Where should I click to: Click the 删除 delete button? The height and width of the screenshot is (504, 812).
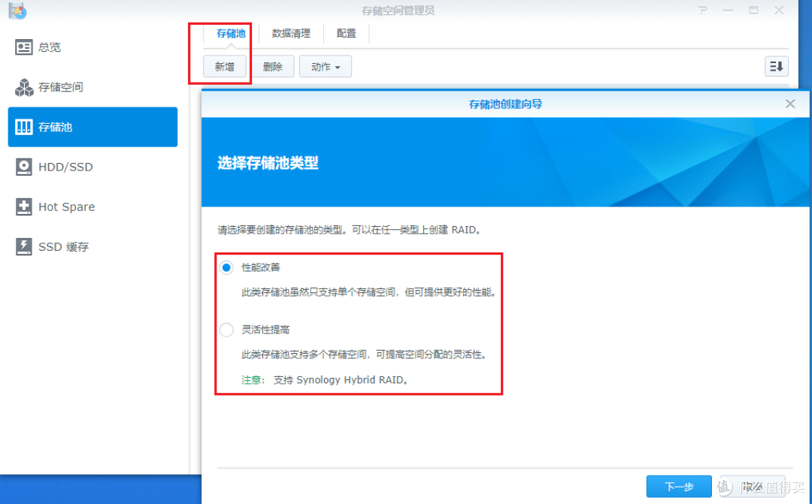272,67
